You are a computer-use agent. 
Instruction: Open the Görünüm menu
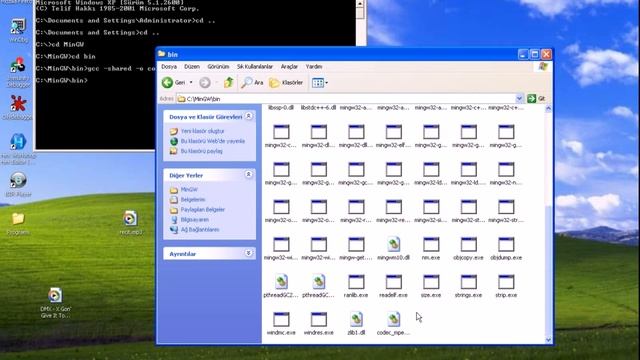[218, 67]
